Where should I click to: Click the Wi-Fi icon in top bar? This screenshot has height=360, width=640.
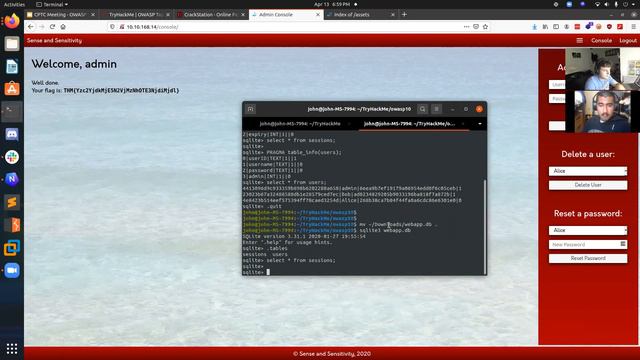click(x=597, y=4)
